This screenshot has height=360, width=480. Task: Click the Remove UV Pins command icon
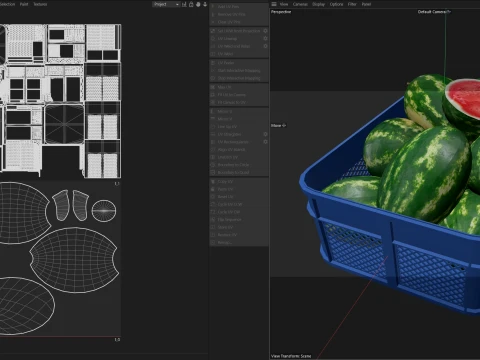(213, 14)
